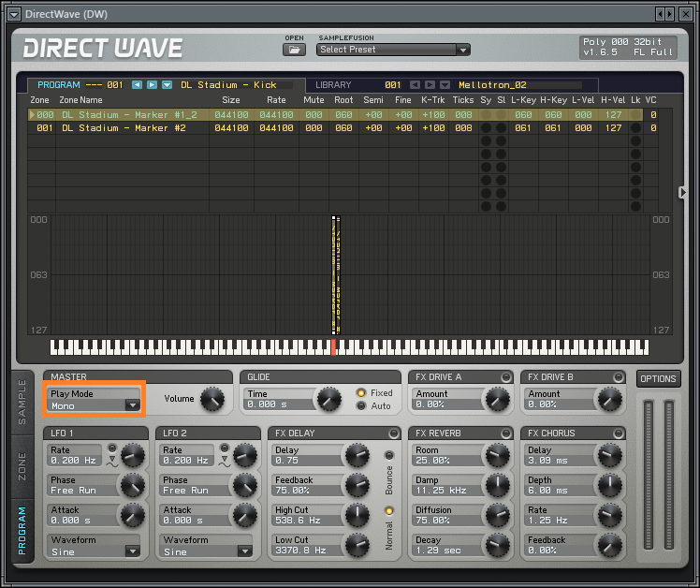Switch to the ZONE tab
This screenshot has width=700, height=588.
(x=22, y=466)
